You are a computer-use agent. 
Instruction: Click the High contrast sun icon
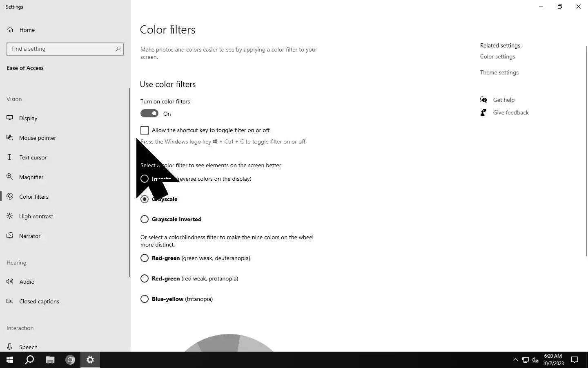(10, 216)
